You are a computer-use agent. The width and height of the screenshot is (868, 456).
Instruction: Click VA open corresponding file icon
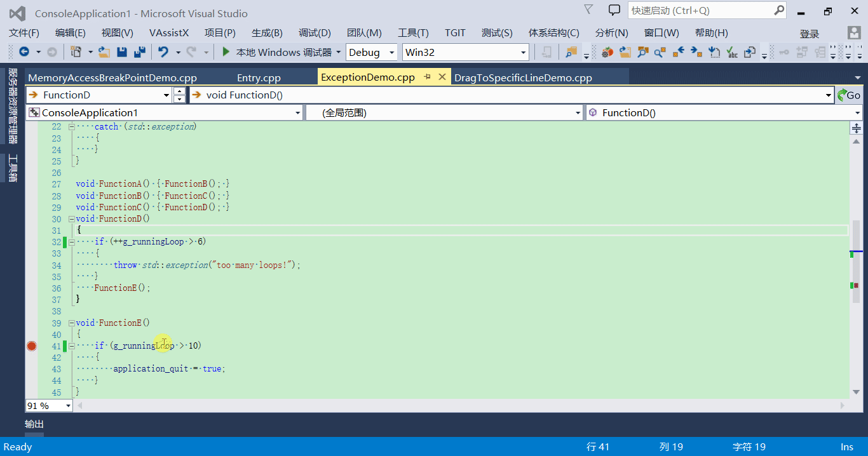(750, 52)
